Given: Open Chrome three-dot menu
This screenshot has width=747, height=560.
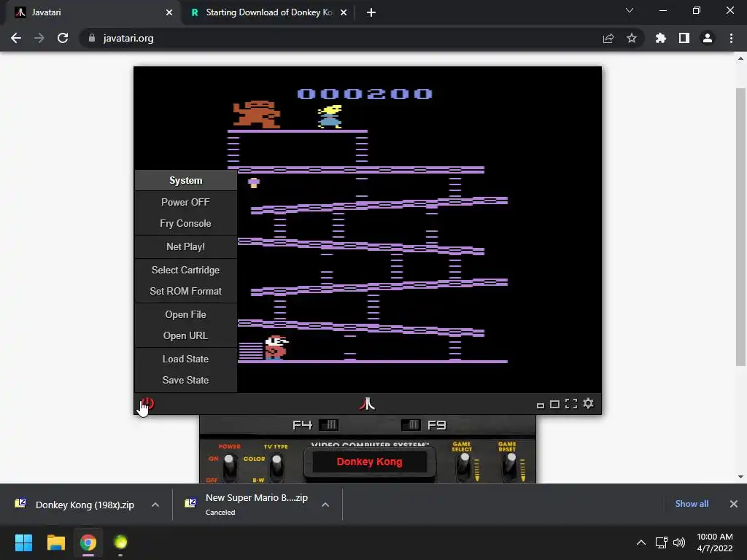Looking at the screenshot, I should click(x=731, y=38).
